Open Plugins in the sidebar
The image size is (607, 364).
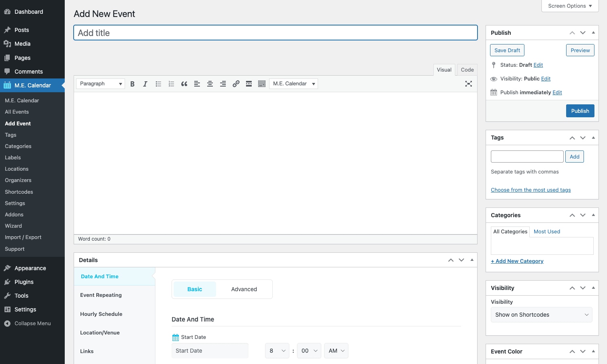(x=32, y=282)
